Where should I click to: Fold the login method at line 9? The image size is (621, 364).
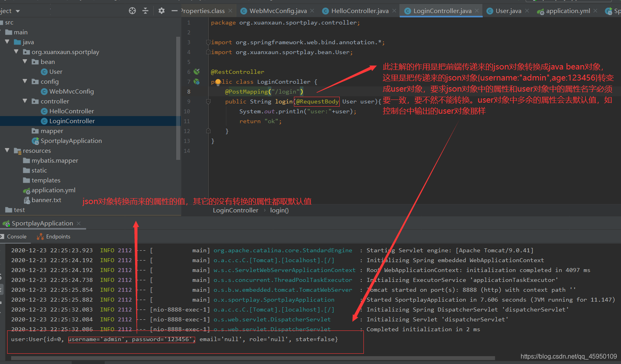(208, 101)
